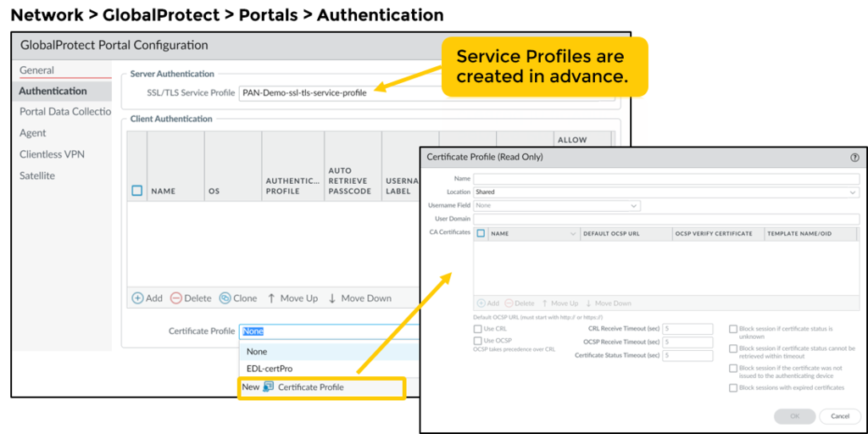Go to the Satellite tab
Image resolution: width=868 pixels, height=434 pixels.
[x=37, y=175]
